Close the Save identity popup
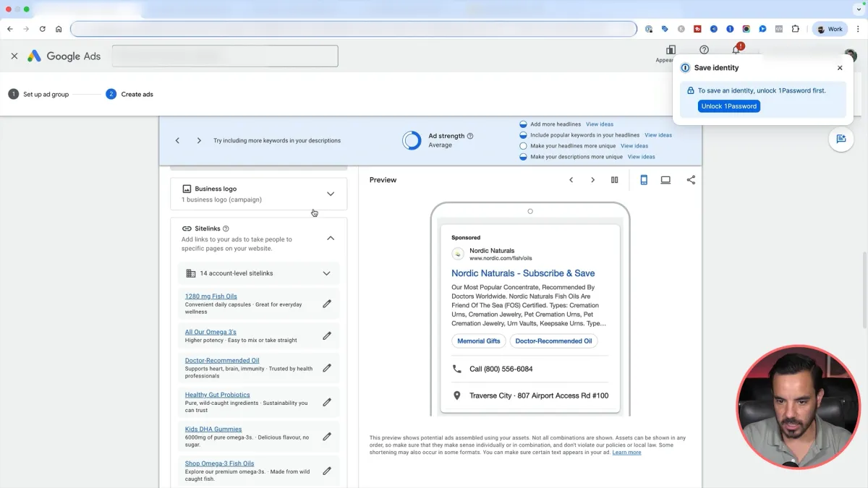The image size is (868, 488). coord(840,68)
